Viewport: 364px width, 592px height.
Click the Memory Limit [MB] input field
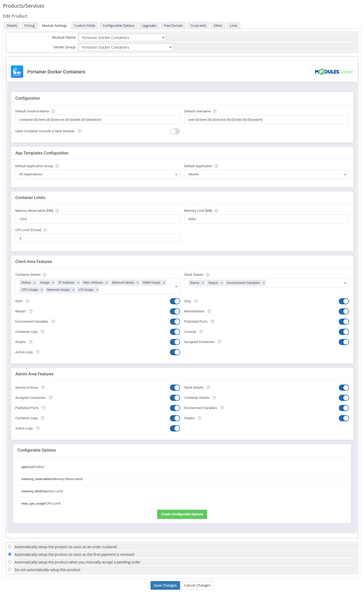pos(266,219)
